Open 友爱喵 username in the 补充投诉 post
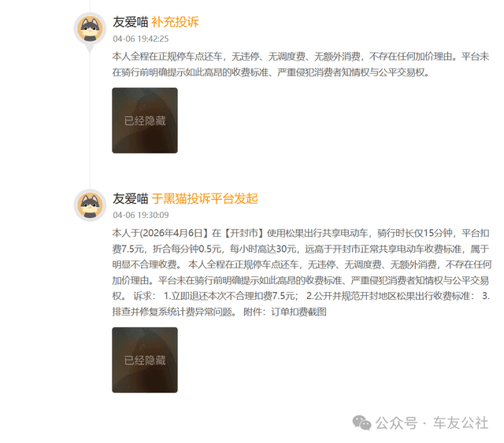 coord(130,22)
